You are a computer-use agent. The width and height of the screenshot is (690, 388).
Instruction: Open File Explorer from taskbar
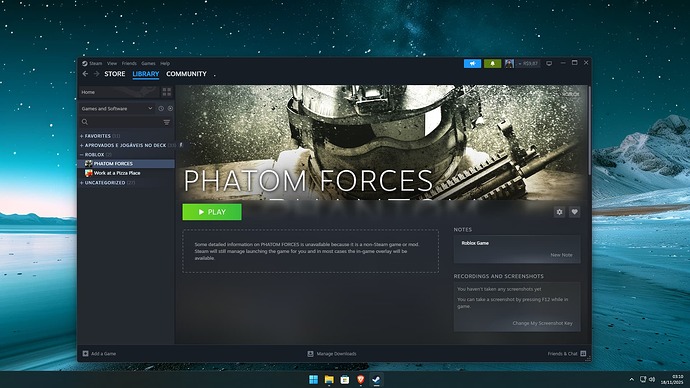pyautogui.click(x=329, y=380)
